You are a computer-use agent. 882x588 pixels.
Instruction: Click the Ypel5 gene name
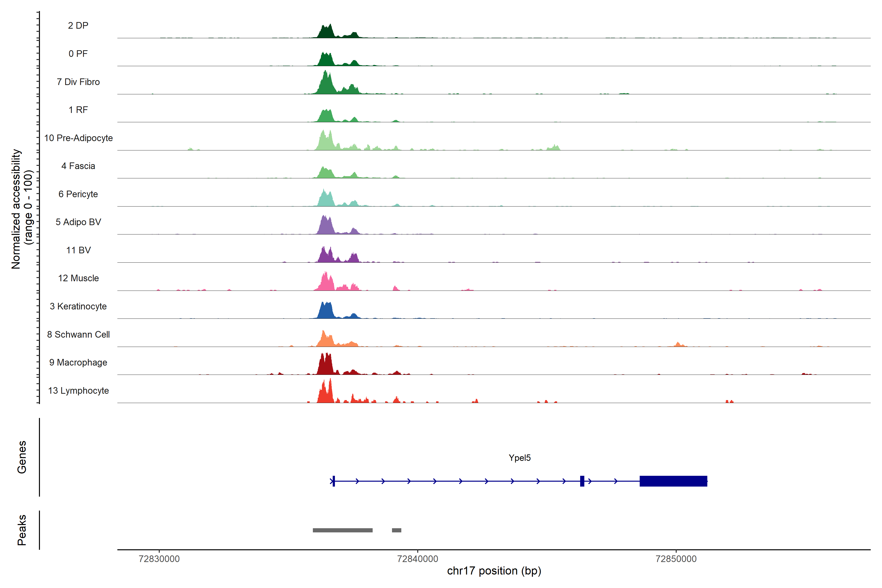(519, 457)
